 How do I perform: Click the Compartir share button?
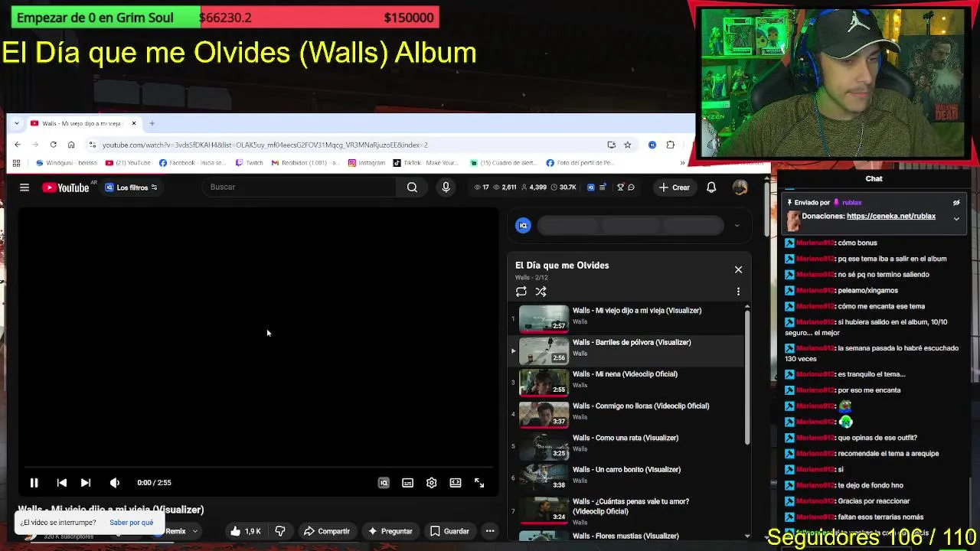pos(327,531)
